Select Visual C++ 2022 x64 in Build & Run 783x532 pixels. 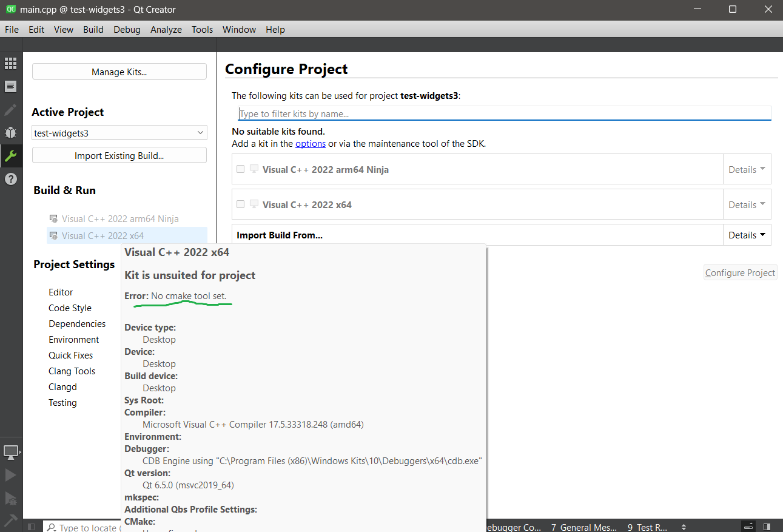[102, 236]
